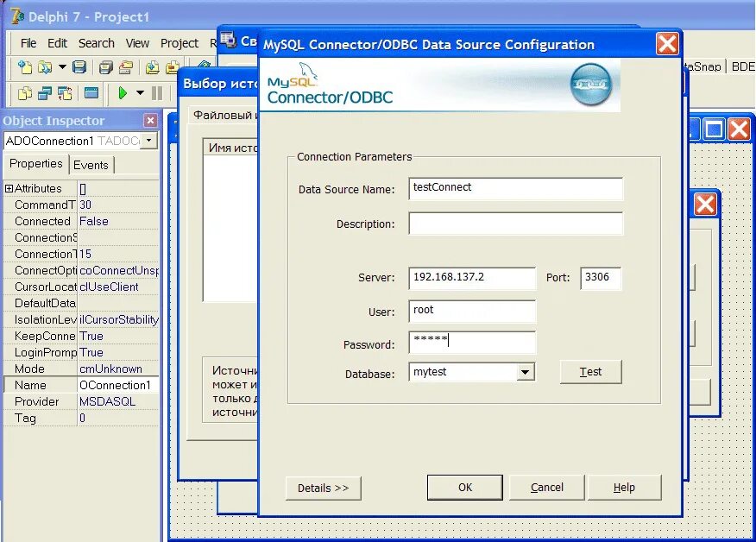The width and height of the screenshot is (756, 542).
Task: Close the Object Inspector panel
Action: pos(150,121)
